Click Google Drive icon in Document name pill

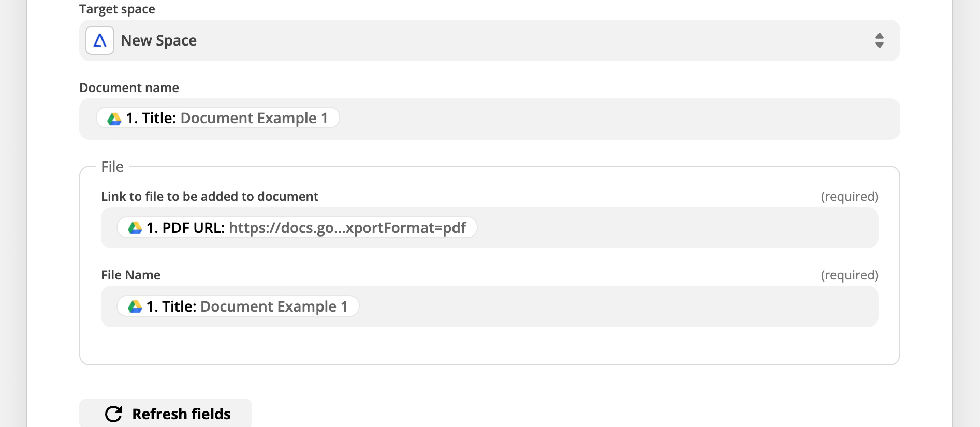tap(114, 119)
